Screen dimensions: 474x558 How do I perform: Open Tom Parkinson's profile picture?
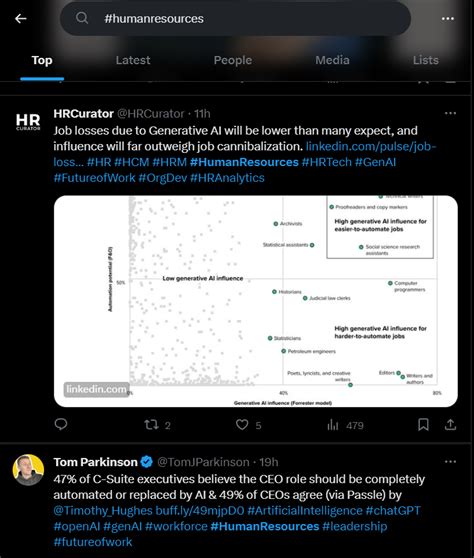(28, 470)
